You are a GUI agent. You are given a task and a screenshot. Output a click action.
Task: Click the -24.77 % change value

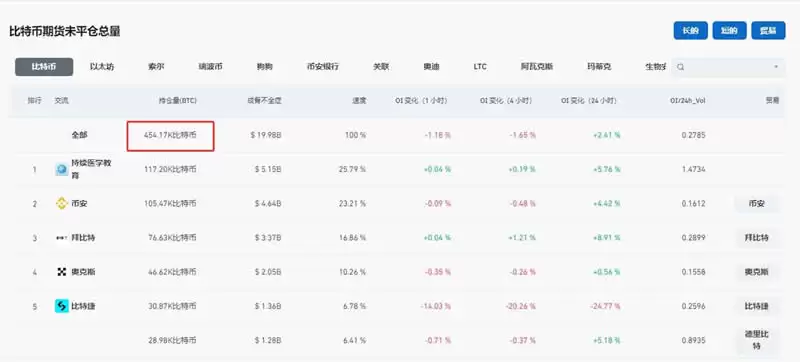tap(606, 306)
